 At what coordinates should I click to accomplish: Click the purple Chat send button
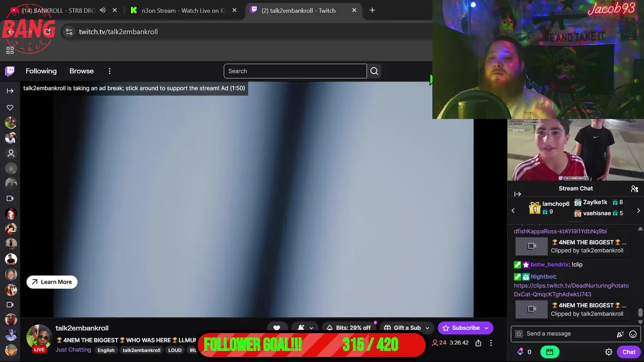(x=628, y=352)
